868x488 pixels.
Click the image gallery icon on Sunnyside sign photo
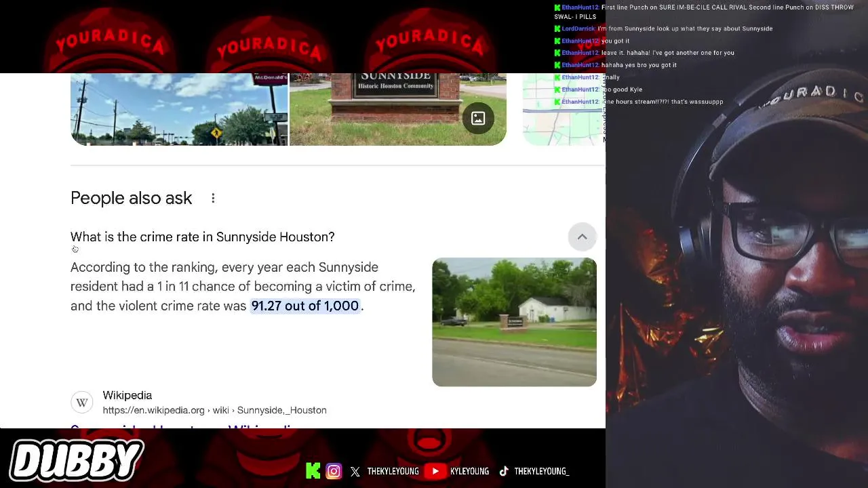pyautogui.click(x=478, y=118)
